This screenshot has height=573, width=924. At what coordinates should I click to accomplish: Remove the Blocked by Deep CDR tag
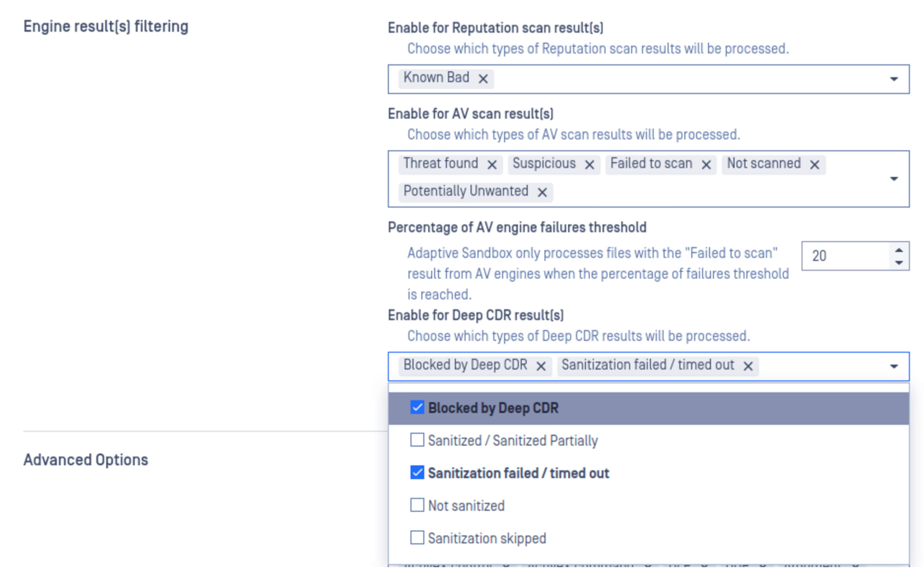point(541,366)
